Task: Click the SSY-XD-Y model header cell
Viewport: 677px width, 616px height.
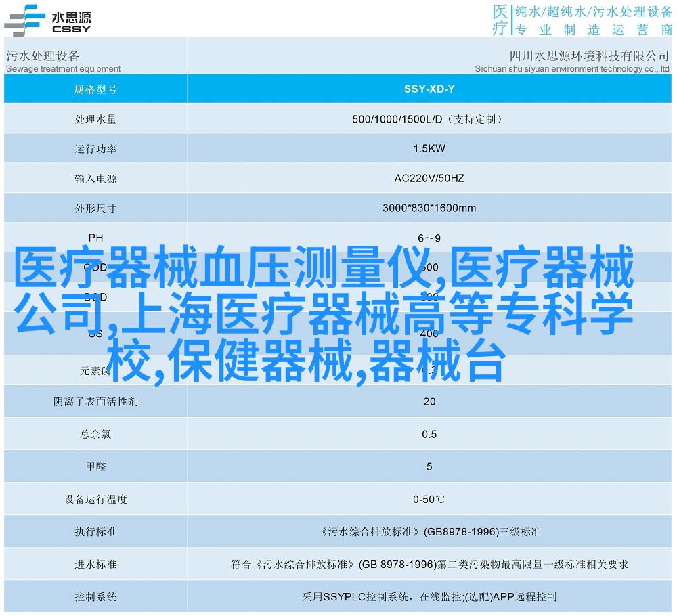Action: tap(429, 89)
